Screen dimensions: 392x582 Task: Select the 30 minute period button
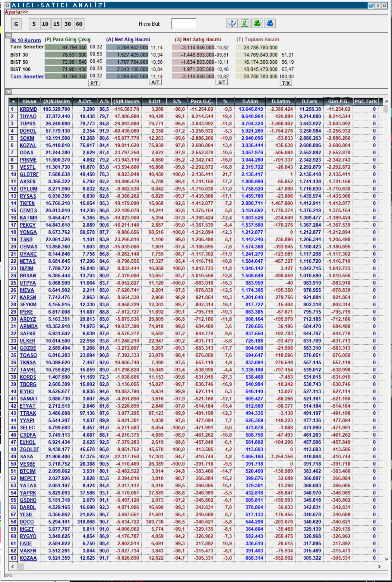coord(68,24)
